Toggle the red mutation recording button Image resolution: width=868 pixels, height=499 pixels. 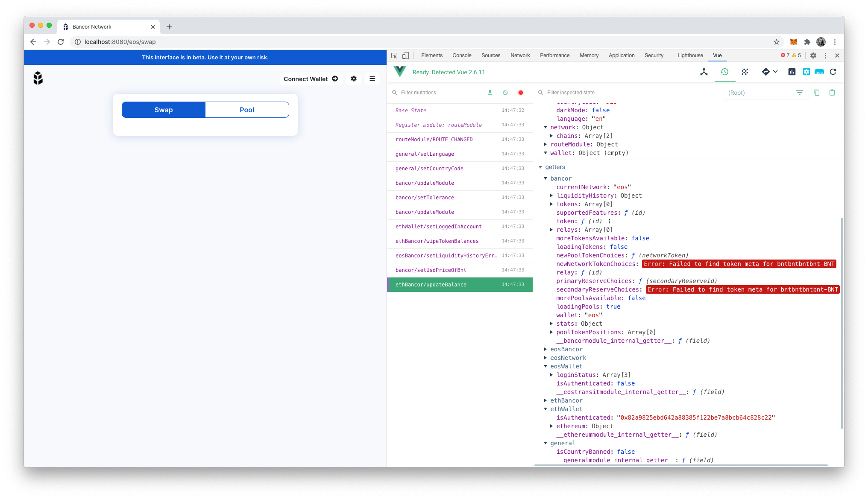[521, 93]
